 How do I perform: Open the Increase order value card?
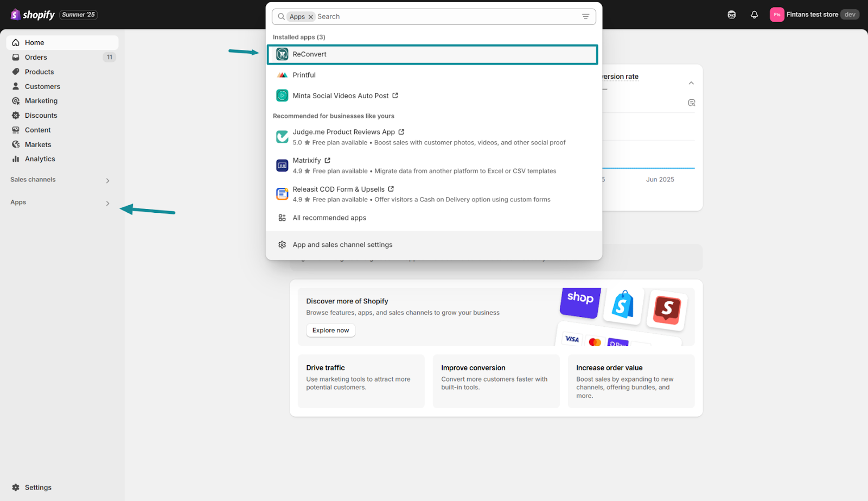click(x=631, y=381)
